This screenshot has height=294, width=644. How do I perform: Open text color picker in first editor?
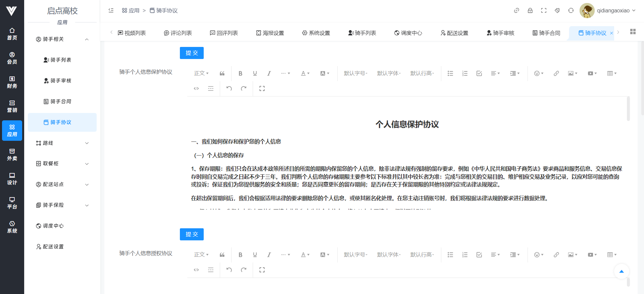[305, 73]
